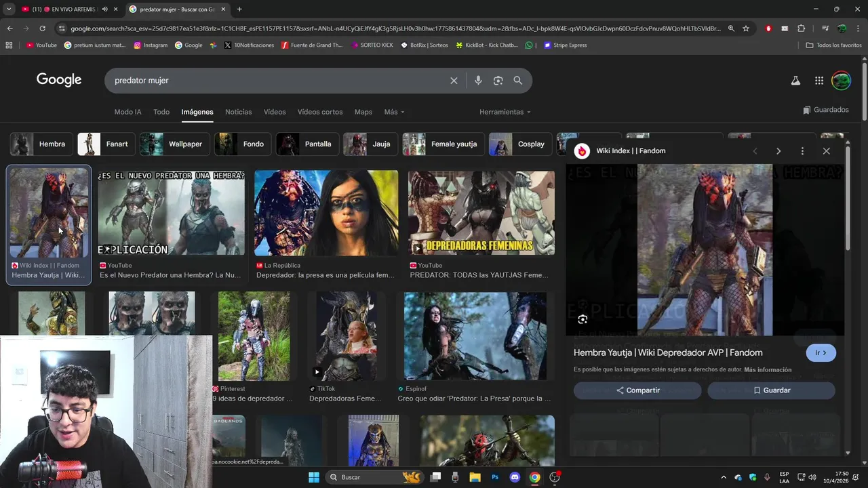
Task: Click Guardar save button
Action: [x=771, y=390]
